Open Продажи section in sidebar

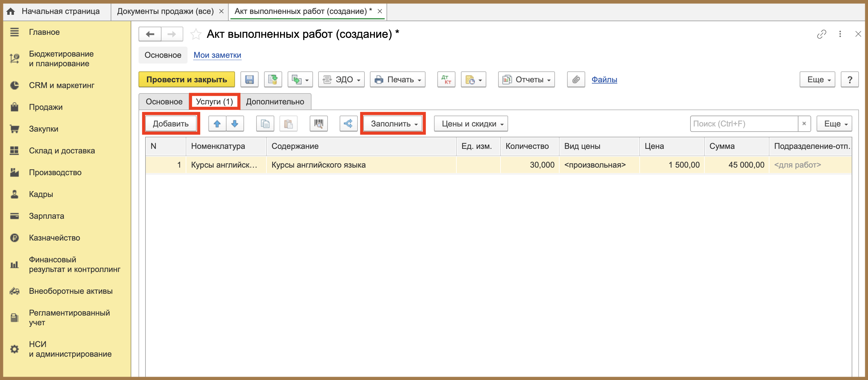46,107
